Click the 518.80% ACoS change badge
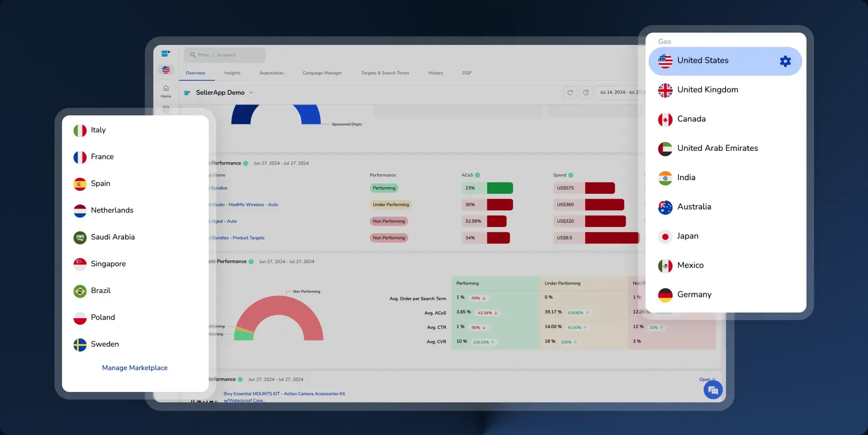 (578, 313)
